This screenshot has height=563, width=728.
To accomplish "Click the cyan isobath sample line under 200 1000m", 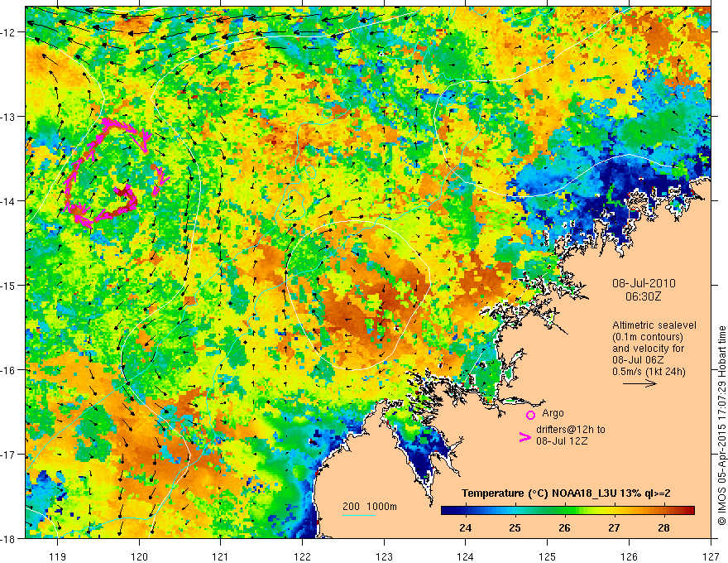I will (358, 515).
